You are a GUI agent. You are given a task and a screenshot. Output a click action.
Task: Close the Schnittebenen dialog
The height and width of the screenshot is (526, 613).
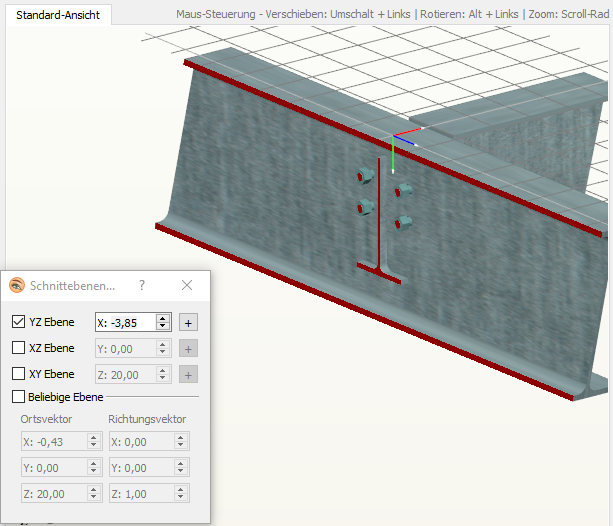pyautogui.click(x=187, y=286)
